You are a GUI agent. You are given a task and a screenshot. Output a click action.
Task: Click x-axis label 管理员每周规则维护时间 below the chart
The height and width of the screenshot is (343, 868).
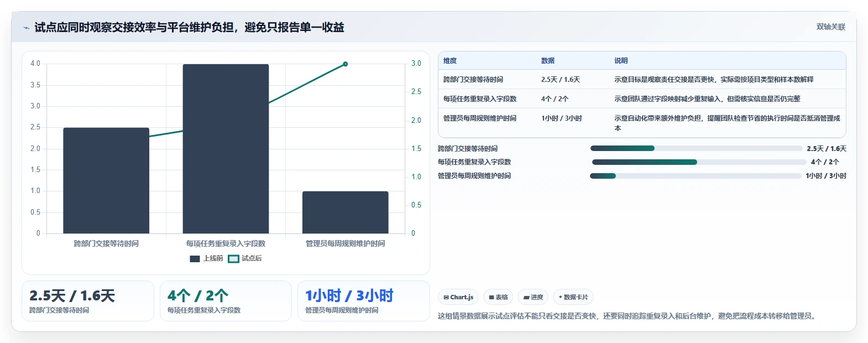346,243
